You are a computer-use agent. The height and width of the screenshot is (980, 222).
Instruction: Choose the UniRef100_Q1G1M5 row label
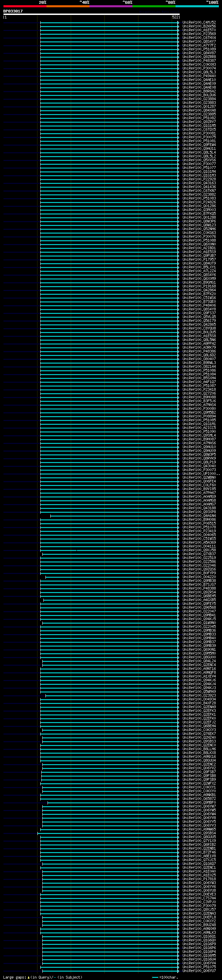pyautogui.click(x=199, y=125)
